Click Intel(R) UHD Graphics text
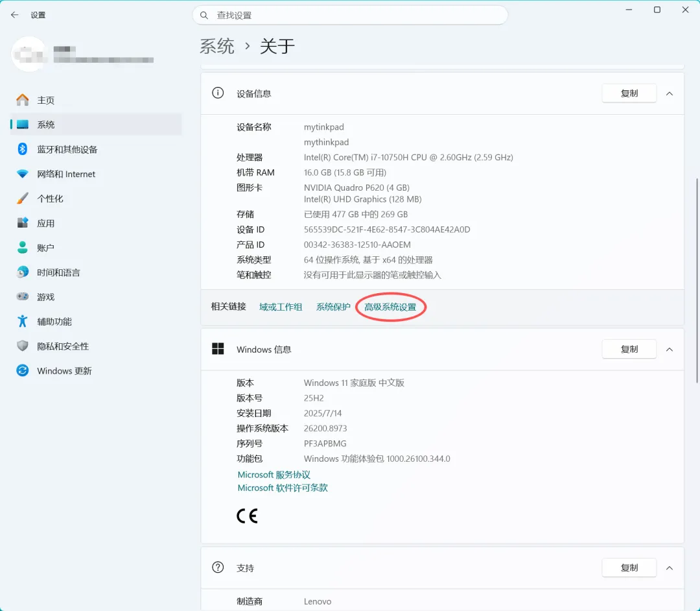This screenshot has height=611, width=700. point(362,199)
